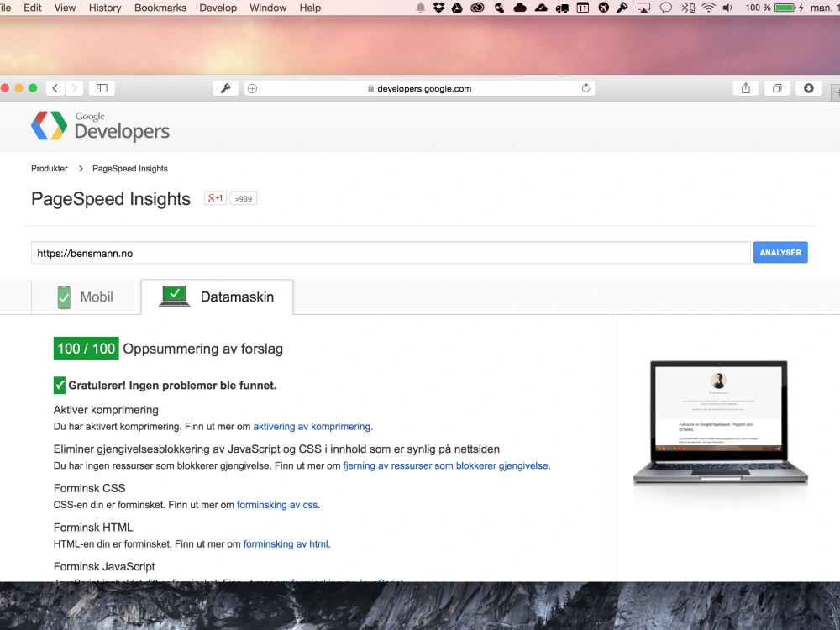Click the Google +1 button
Viewport: 840px width, 630px height.
coord(215,198)
